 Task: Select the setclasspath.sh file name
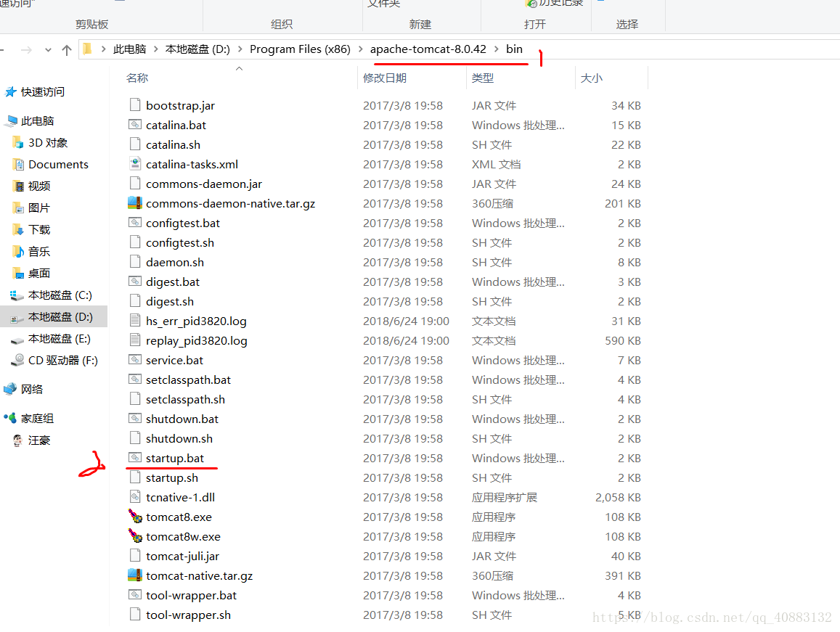tap(185, 400)
